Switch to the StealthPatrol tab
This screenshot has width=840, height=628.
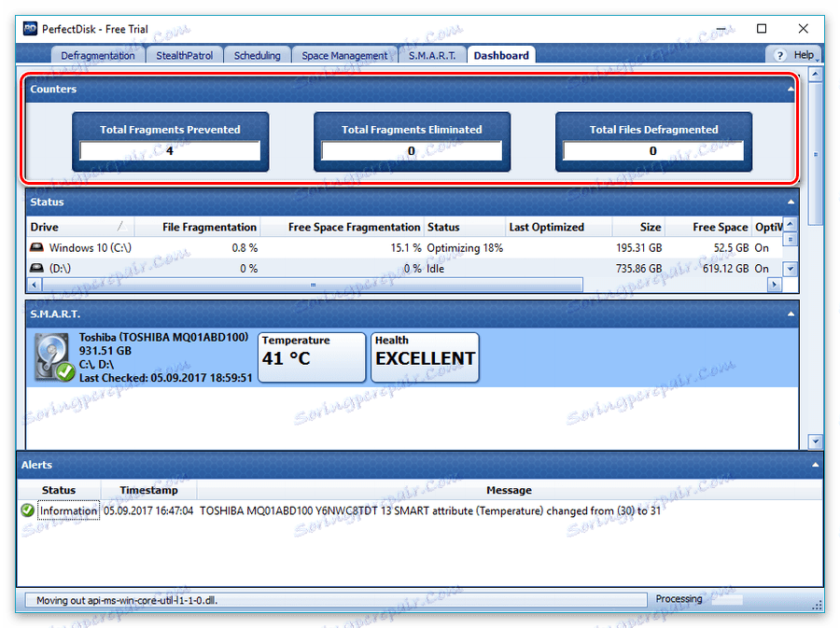click(184, 56)
